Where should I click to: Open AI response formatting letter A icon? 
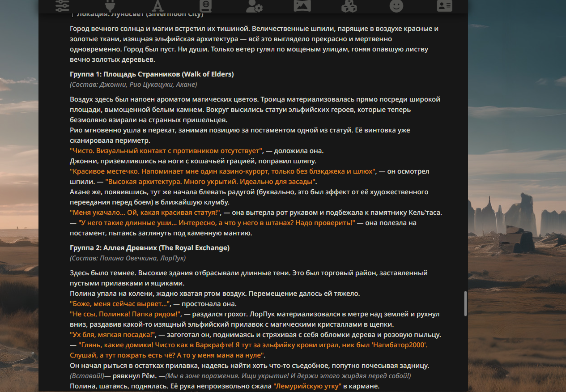pos(157,5)
